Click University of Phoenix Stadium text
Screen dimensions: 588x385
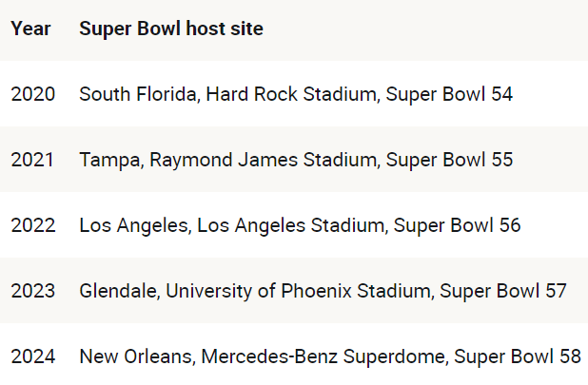302,291
